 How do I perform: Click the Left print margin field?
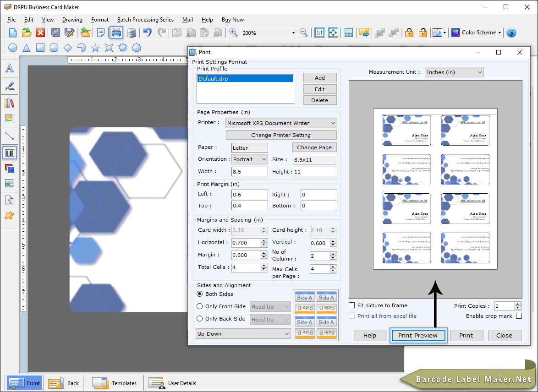(249, 195)
